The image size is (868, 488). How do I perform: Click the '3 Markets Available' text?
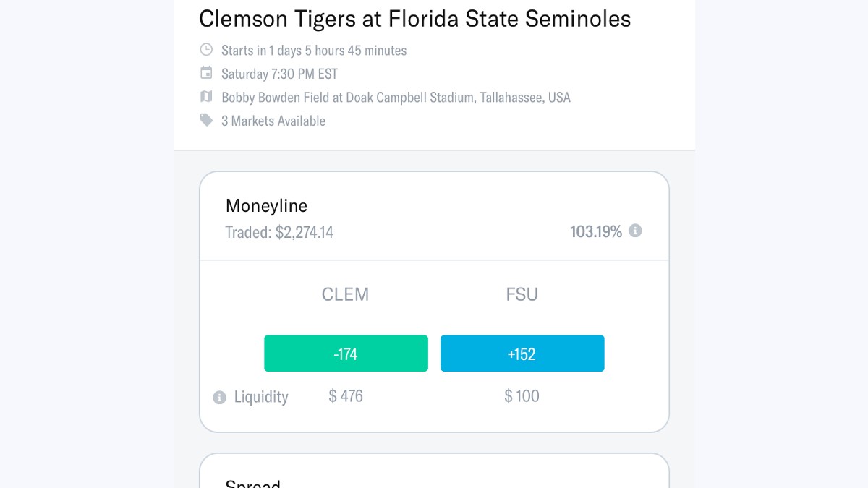click(x=273, y=121)
